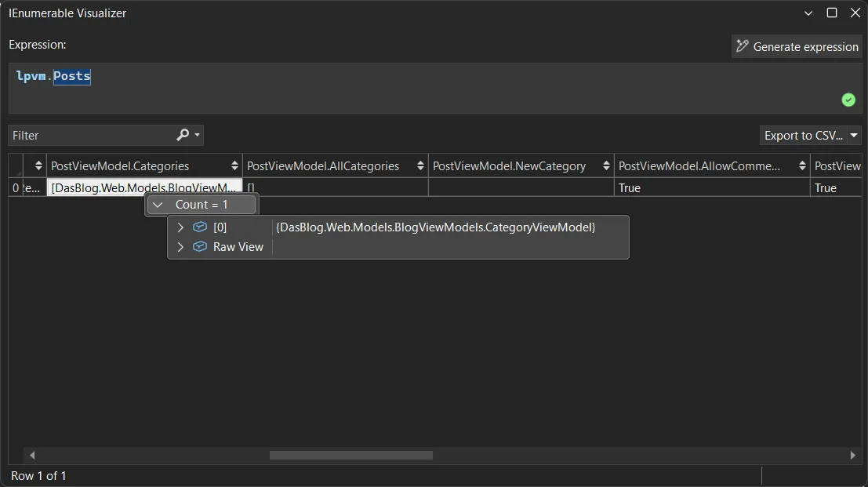
Task: Click the Generate expression wand icon
Action: pyautogui.click(x=742, y=46)
